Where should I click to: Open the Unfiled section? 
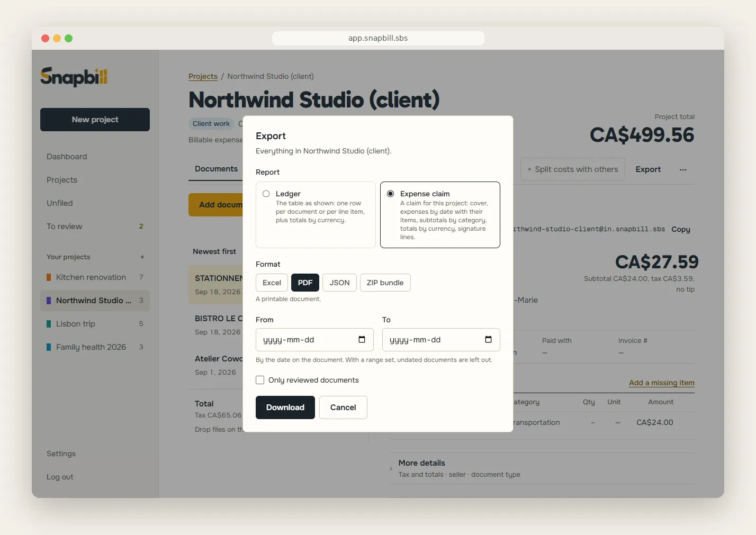(x=60, y=203)
